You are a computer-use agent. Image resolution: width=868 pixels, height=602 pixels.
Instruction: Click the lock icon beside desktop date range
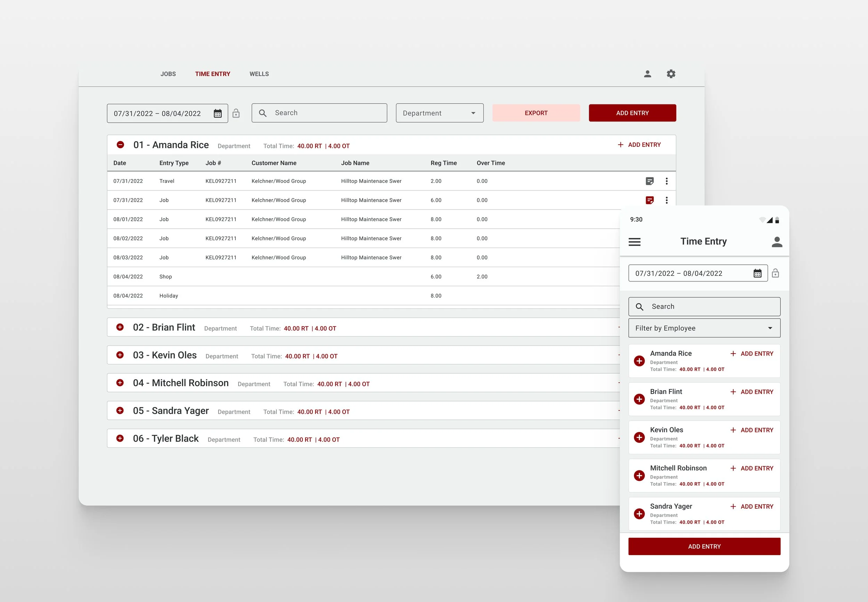[x=236, y=113]
